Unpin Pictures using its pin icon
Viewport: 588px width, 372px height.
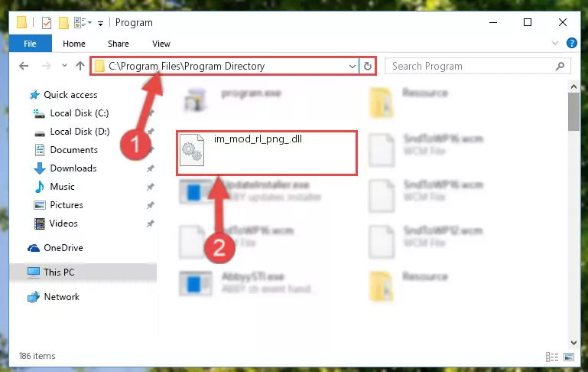tap(151, 205)
